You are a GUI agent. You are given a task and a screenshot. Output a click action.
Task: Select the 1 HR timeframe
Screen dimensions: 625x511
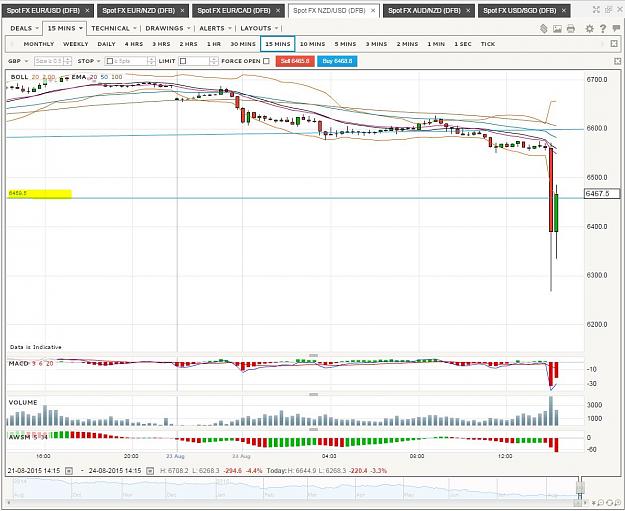tap(214, 44)
